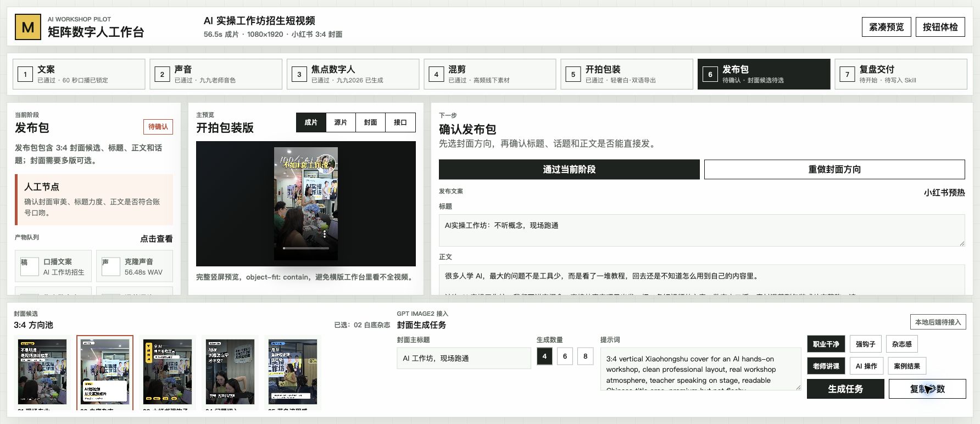980x424 pixels.
Task: Set 生成数量 to 6
Action: click(565, 356)
